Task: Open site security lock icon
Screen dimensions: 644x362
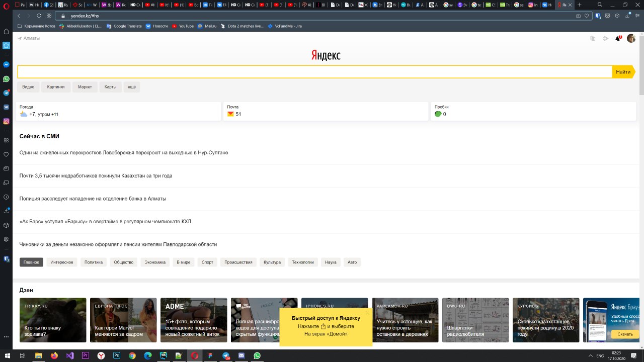Action: (64, 16)
